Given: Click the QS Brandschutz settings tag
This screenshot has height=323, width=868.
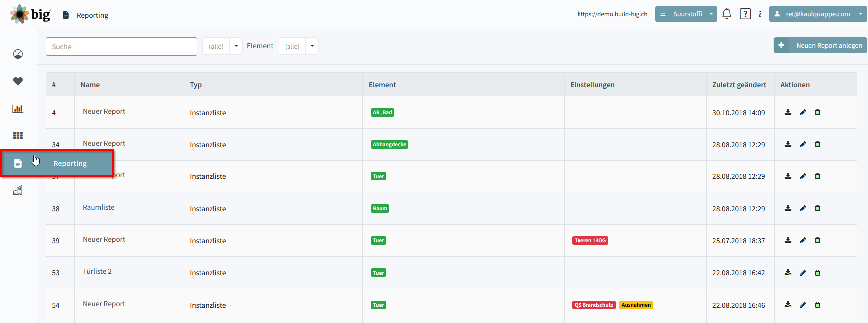Looking at the screenshot, I should [x=593, y=305].
